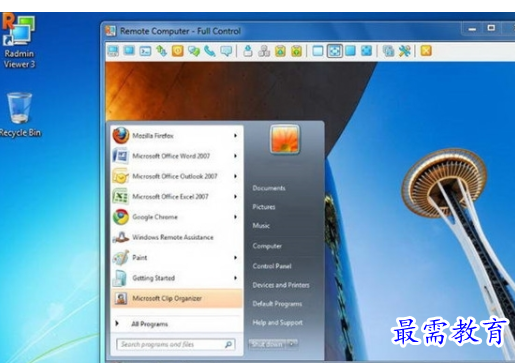Click search magnifier icon in Start menu
This screenshot has height=363, width=515.
pos(228,344)
